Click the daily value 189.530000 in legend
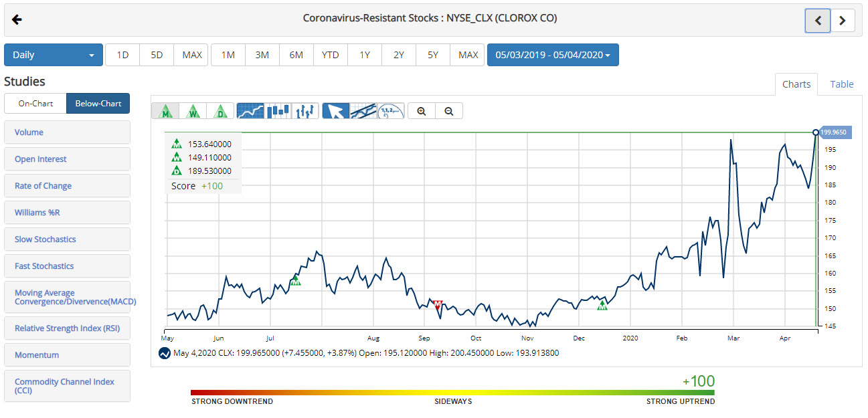 point(209,171)
